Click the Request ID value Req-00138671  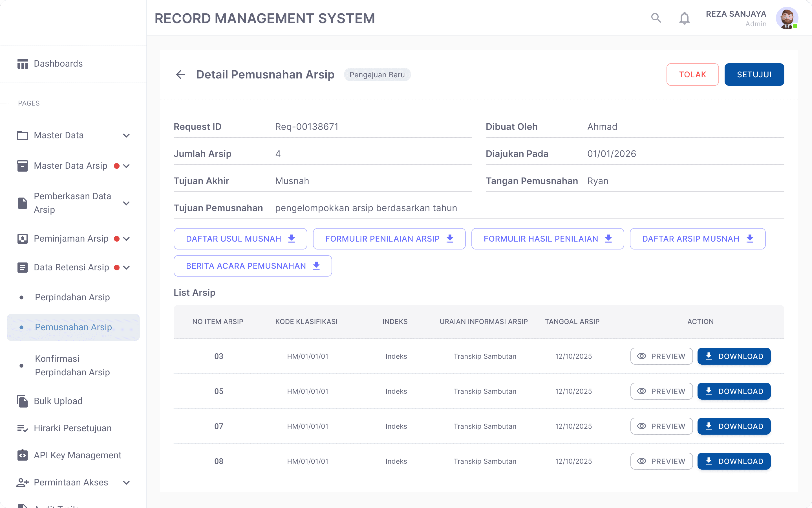pyautogui.click(x=307, y=127)
